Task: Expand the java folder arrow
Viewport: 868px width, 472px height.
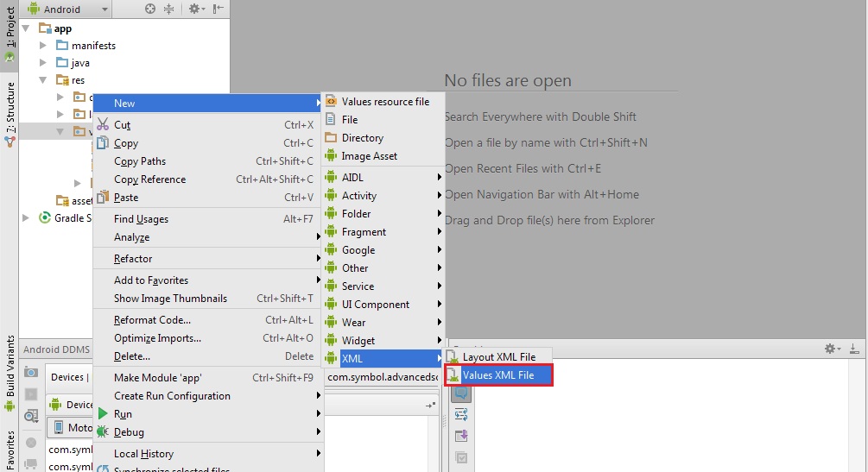Action: coord(44,63)
